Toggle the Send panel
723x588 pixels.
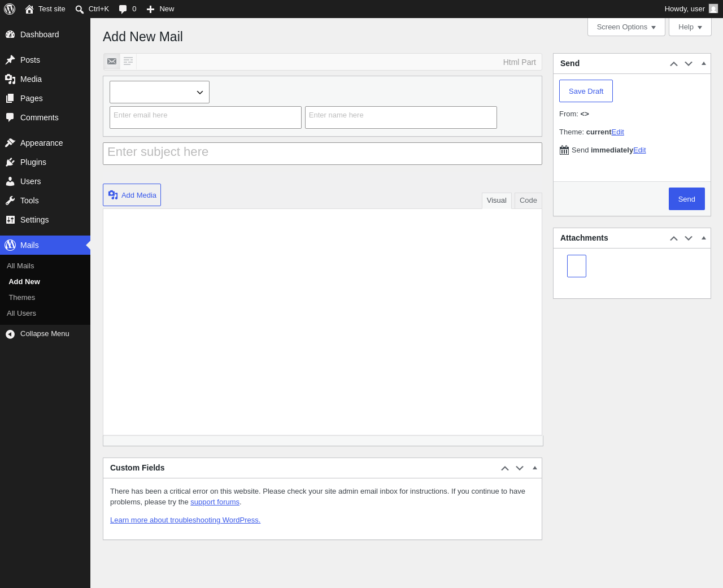(x=704, y=64)
